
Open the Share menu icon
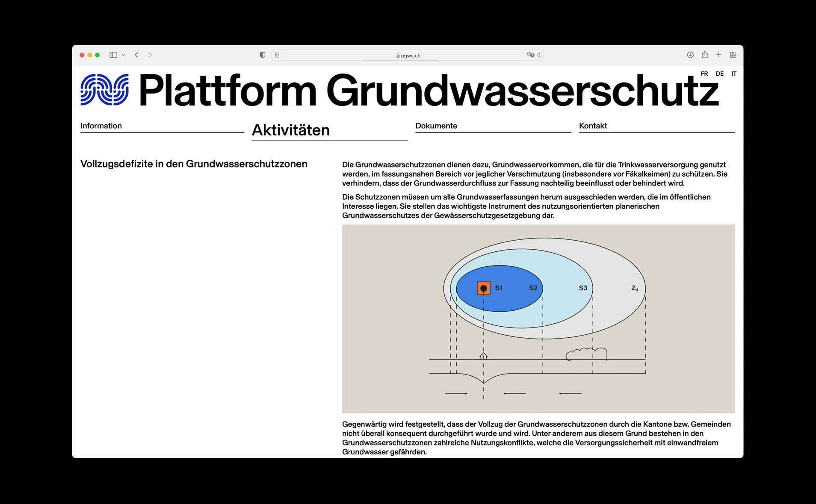[x=705, y=54]
